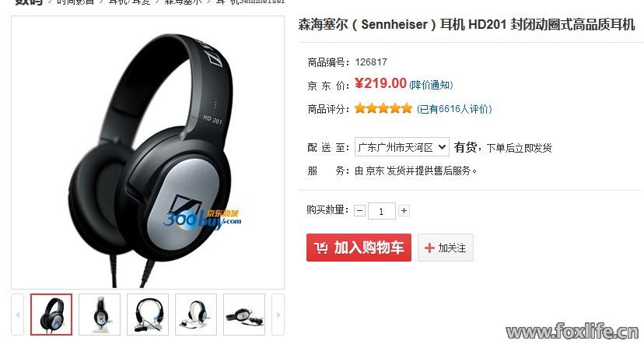Image resolution: width=644 pixels, height=348 pixels.
Task: Add the headphones to the shopping cart
Action: coord(359,248)
